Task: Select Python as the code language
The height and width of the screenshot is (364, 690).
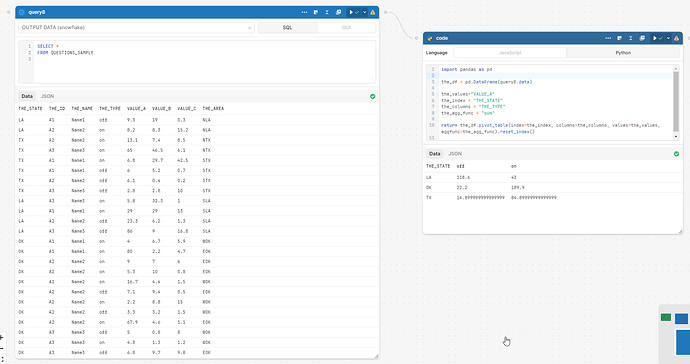Action: (623, 53)
